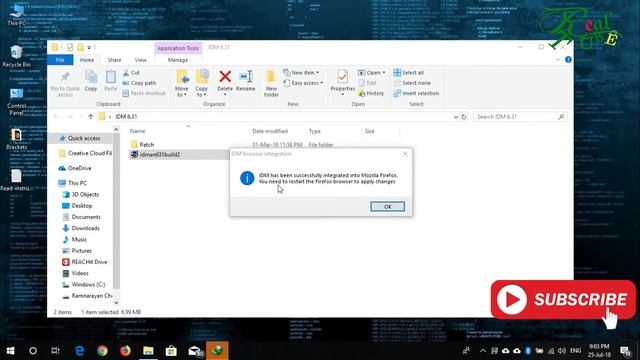Click OK in IDM browser integration dialog
Viewport: 640px width, 360px height.
click(x=387, y=207)
